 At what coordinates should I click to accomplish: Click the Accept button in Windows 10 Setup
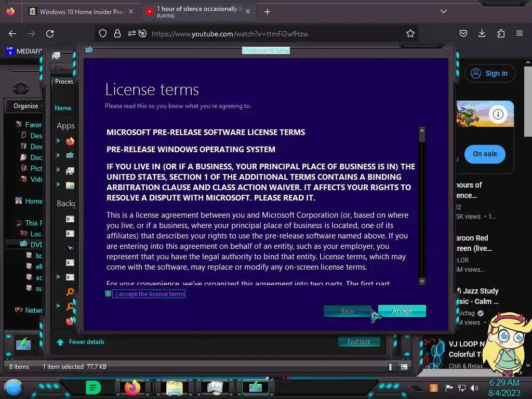[x=402, y=311]
